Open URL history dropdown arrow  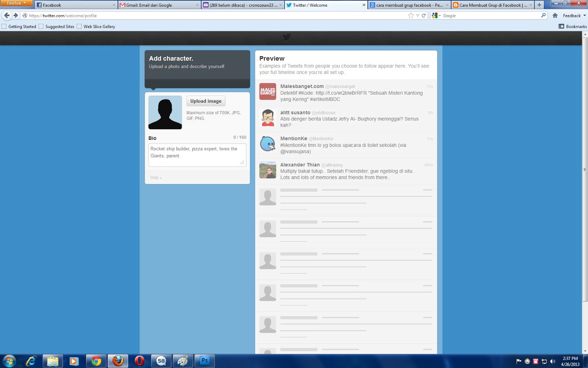pyautogui.click(x=417, y=15)
